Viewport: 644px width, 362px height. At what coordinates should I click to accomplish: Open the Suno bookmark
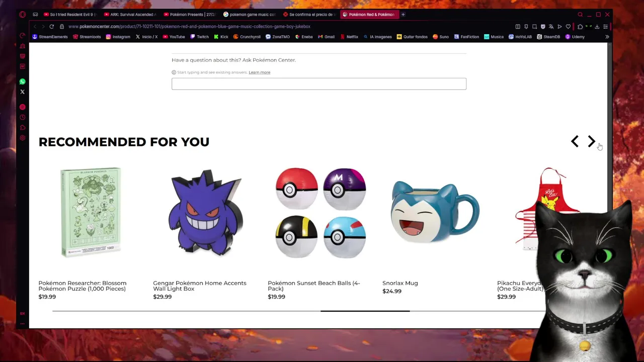point(441,37)
